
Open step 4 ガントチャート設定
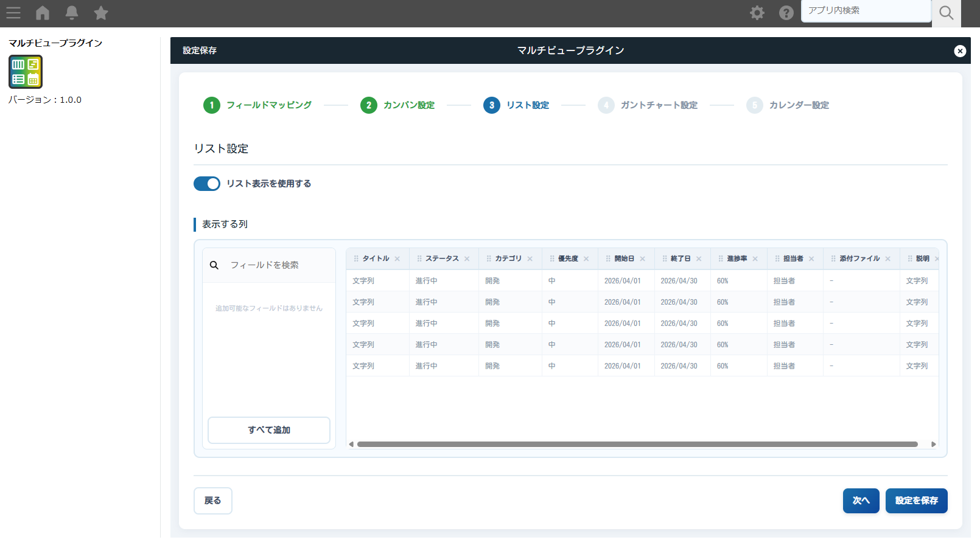[x=648, y=105]
